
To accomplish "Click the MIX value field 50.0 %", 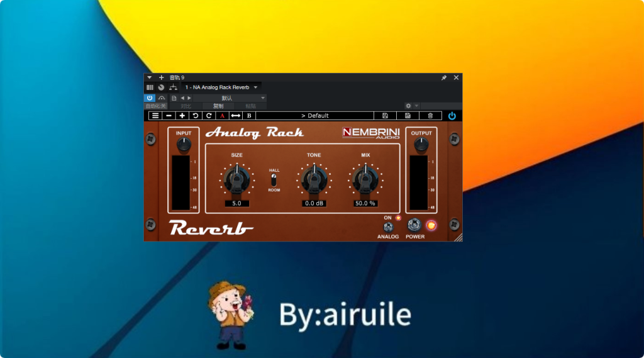I will 365,203.
